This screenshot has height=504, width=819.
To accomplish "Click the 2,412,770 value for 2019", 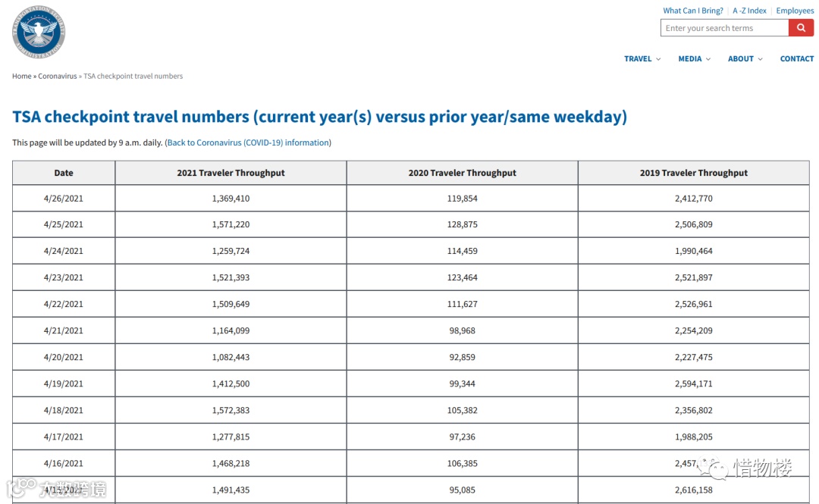I will click(694, 199).
